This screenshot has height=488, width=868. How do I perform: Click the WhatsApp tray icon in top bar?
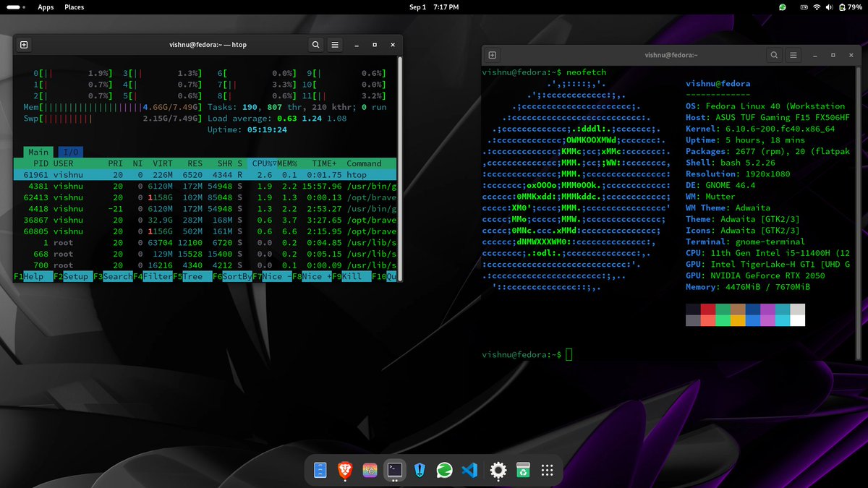click(782, 7)
